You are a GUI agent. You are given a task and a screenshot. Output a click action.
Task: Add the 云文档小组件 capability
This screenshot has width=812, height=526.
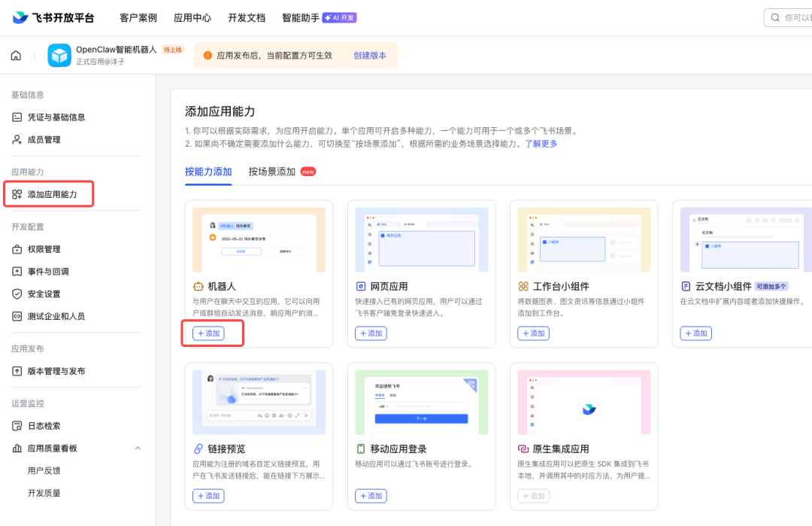coord(696,333)
